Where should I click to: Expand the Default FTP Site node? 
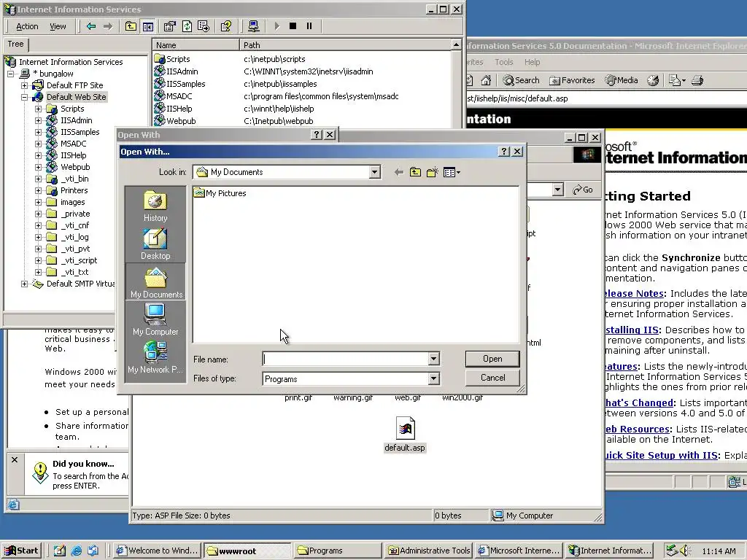tap(24, 86)
